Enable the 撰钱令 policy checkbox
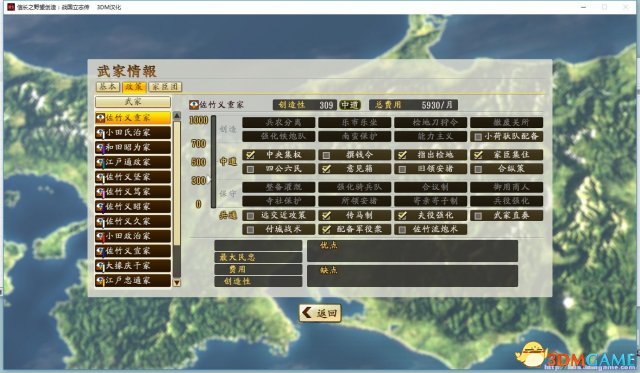640x373 pixels. coord(327,155)
